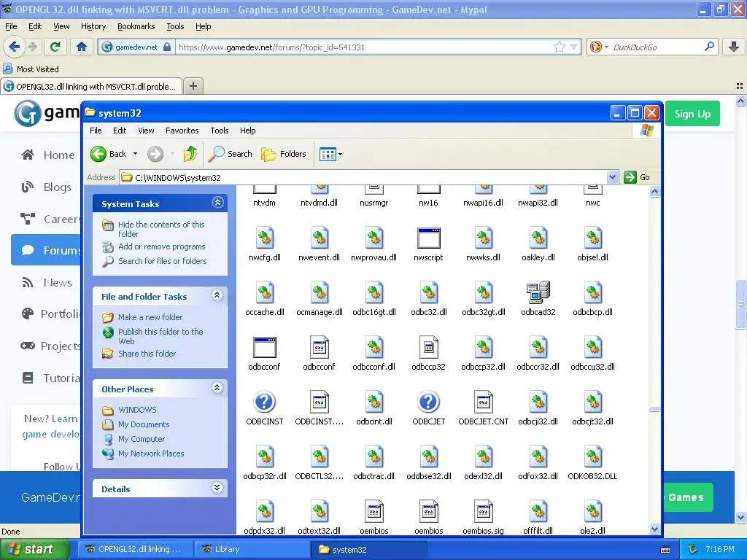The width and height of the screenshot is (747, 560).
Task: Click the Explorer address path field
Action: (369, 178)
